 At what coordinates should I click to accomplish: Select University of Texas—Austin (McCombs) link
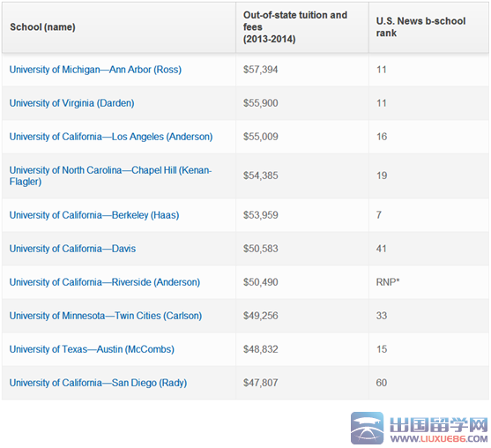[x=92, y=349]
